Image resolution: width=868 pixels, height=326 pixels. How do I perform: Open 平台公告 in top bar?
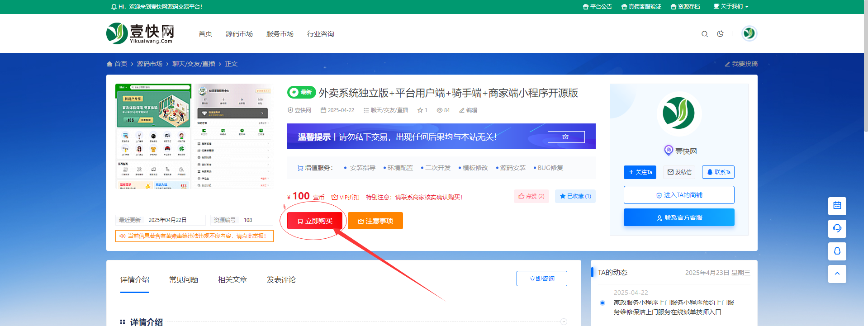pos(598,7)
